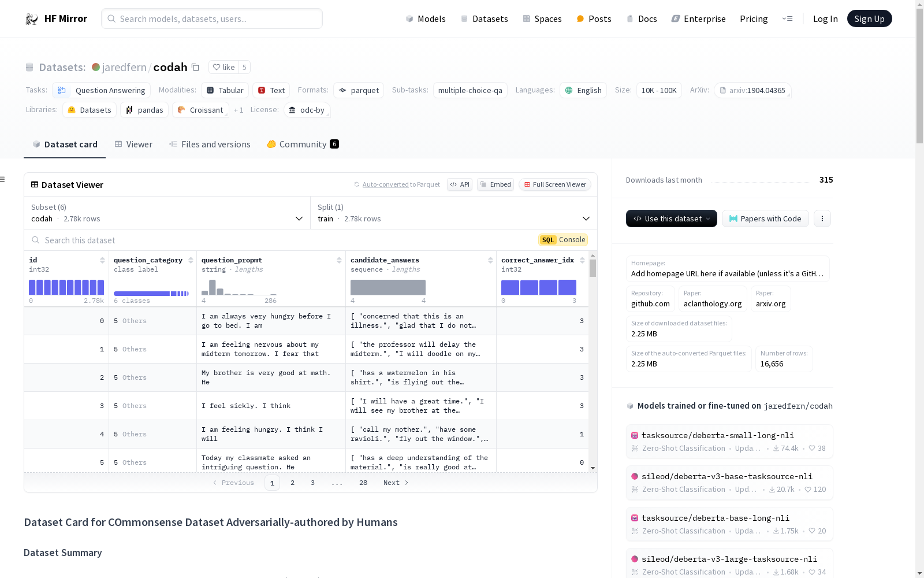Click the HF Mirror logo icon
Image resolution: width=924 pixels, height=578 pixels.
click(x=32, y=19)
